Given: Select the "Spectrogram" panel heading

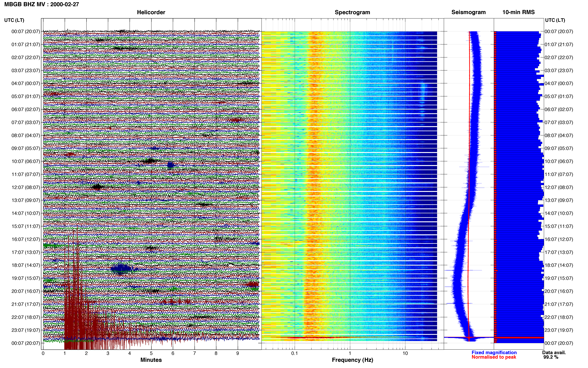Looking at the screenshot, I should pos(352,12).
